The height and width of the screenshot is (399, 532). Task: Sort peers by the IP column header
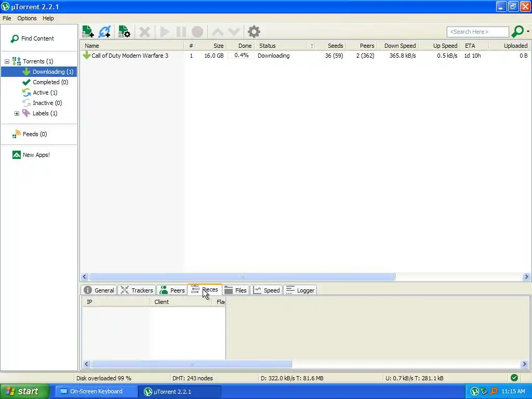[x=115, y=302]
